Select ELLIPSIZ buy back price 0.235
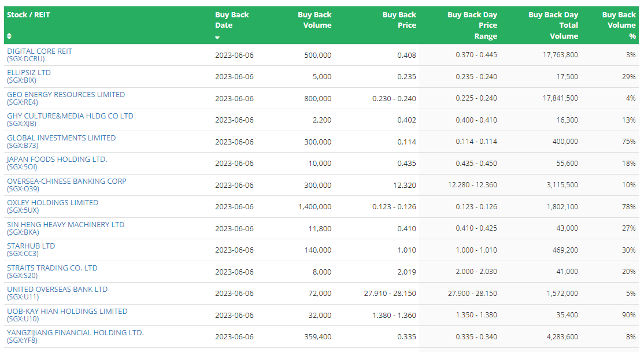This screenshot has height=352, width=644. 406,76
